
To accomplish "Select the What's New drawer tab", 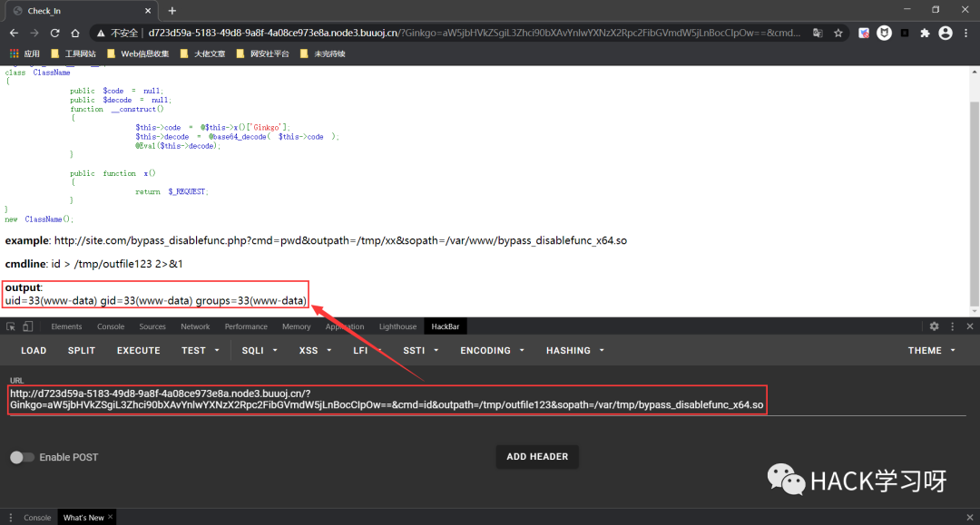I will coord(83,518).
